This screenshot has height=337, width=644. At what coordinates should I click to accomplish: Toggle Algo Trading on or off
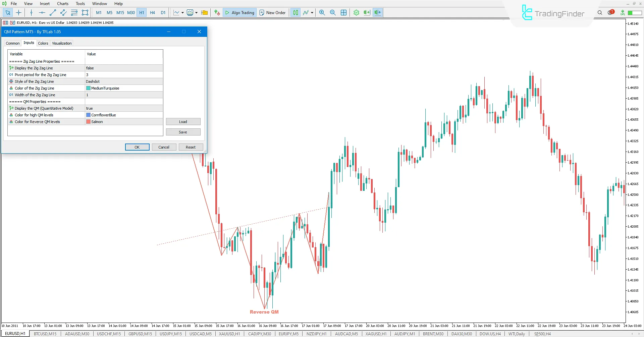(240, 13)
